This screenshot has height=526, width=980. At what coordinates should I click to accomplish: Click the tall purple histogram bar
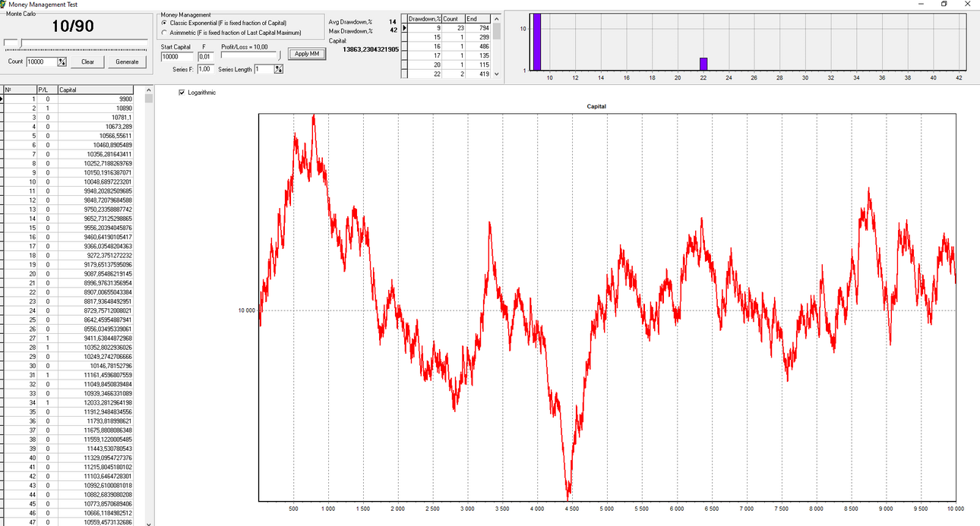pyautogui.click(x=536, y=42)
